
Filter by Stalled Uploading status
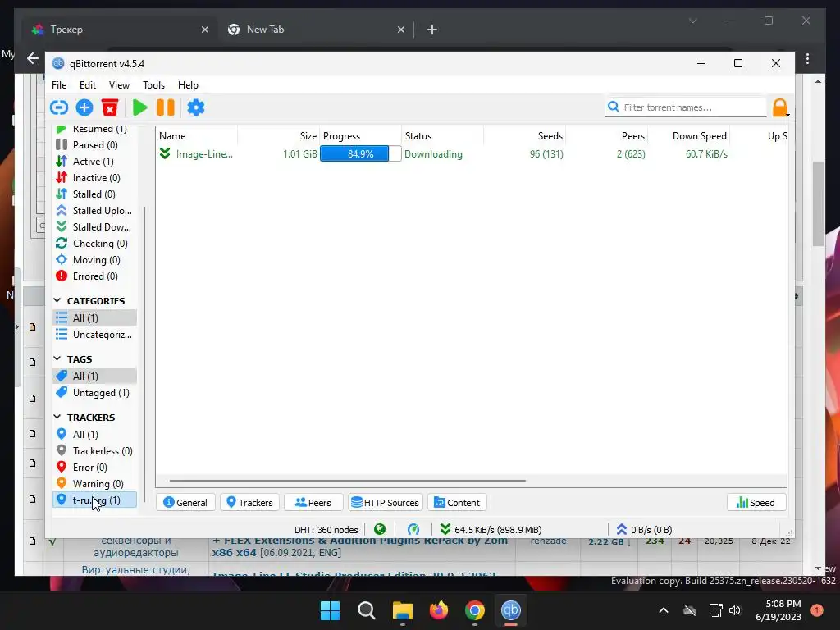pyautogui.click(x=95, y=211)
